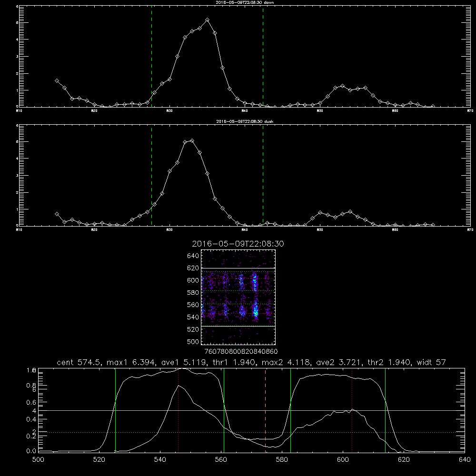The width and height of the screenshot is (476, 476).
Task: Click the "760780800820840860" x-axis labels under spectral image
Action: click(x=241, y=351)
